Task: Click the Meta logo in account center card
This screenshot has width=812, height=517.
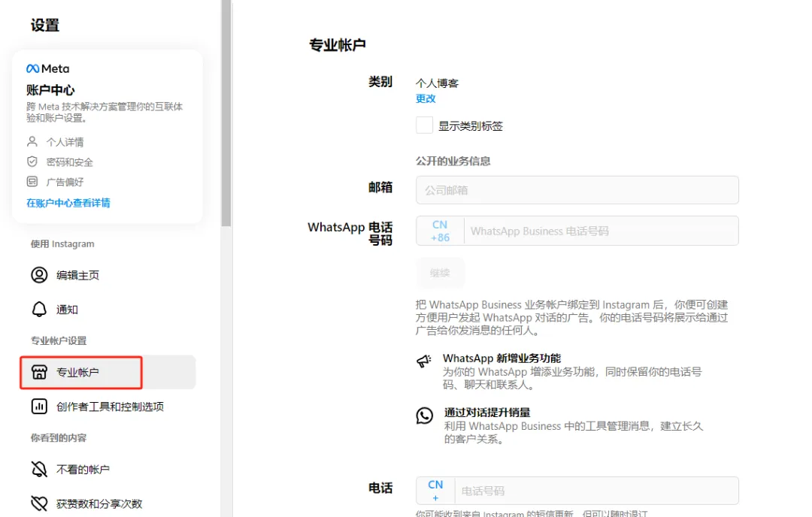Action: (x=47, y=68)
